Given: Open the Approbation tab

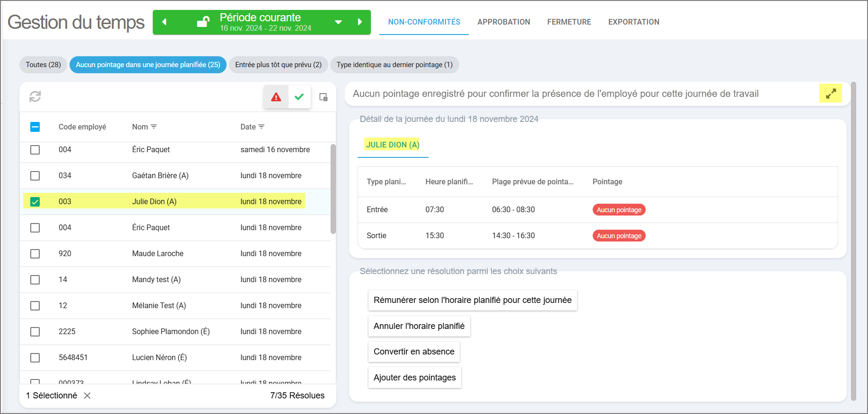Looking at the screenshot, I should point(504,22).
